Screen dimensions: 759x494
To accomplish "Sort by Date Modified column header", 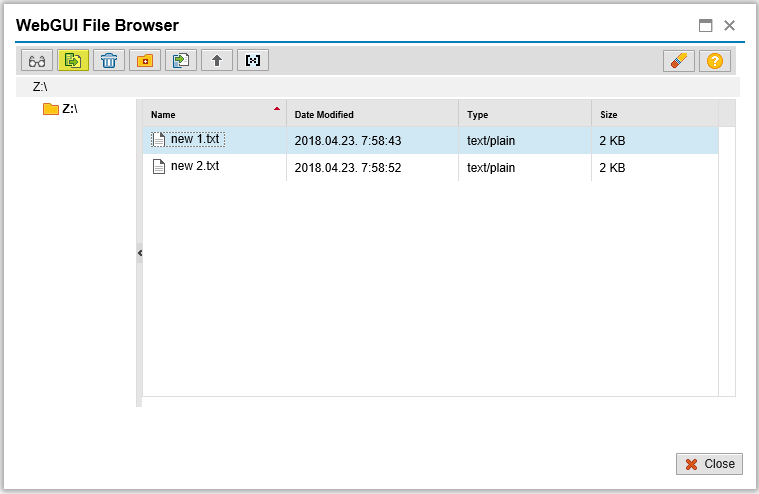I will [x=372, y=114].
